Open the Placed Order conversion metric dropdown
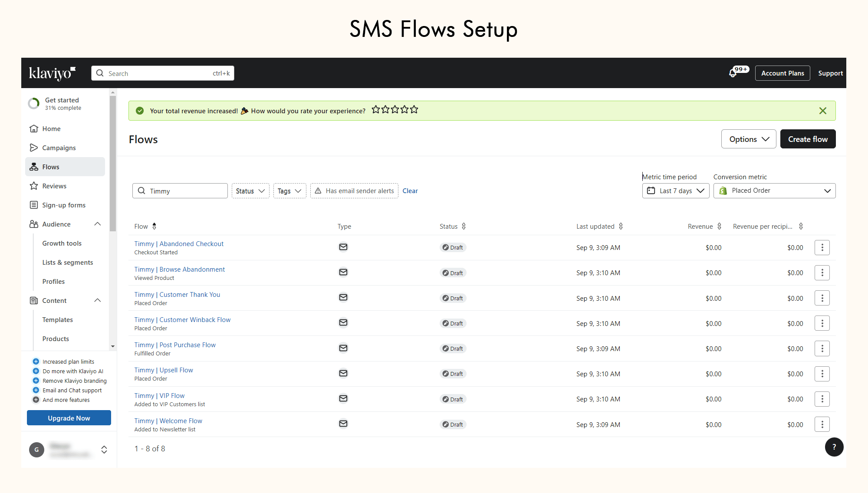 click(774, 191)
